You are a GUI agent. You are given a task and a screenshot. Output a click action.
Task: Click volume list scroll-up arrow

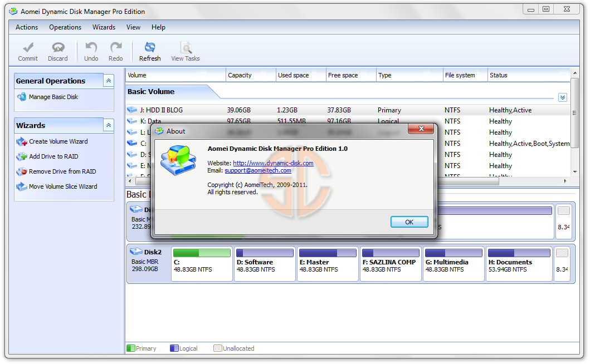(574, 72)
